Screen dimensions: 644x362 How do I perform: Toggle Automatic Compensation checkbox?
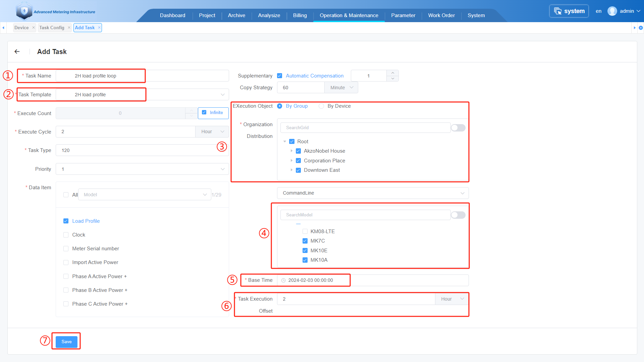pos(279,76)
